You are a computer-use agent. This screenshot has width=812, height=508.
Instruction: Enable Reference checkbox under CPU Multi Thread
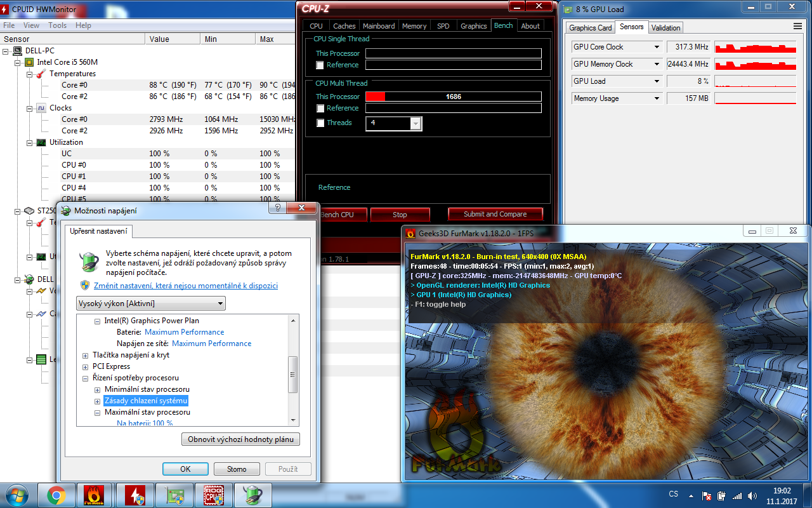[x=320, y=108]
